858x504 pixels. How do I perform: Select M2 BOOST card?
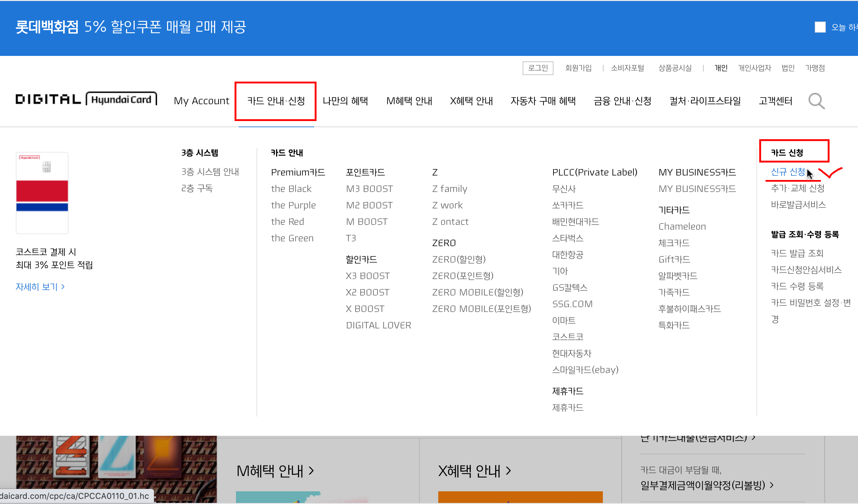369,205
